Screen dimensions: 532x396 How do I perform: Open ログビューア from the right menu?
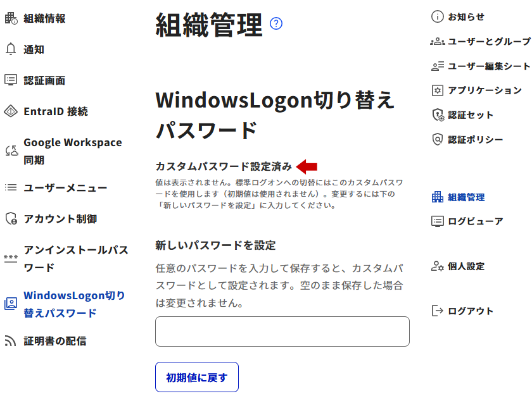pyautogui.click(x=467, y=221)
